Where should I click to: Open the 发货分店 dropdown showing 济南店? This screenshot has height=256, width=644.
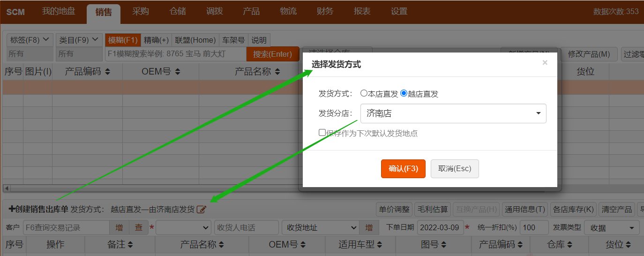click(453, 113)
